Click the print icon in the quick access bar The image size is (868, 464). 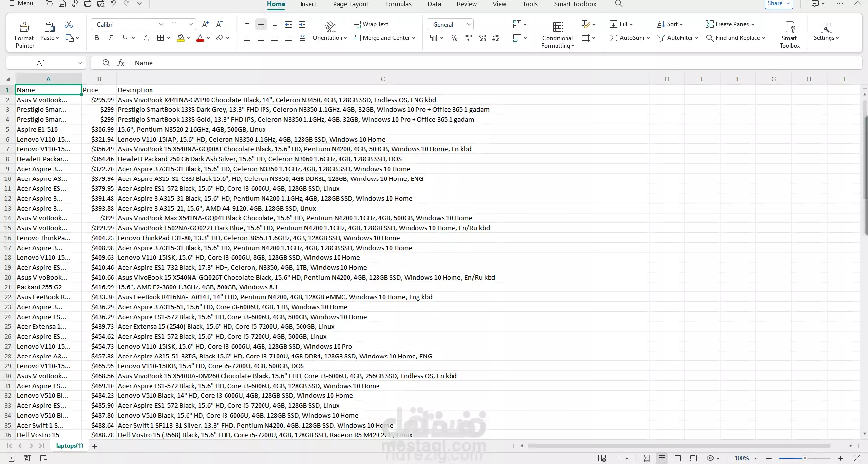(x=88, y=4)
